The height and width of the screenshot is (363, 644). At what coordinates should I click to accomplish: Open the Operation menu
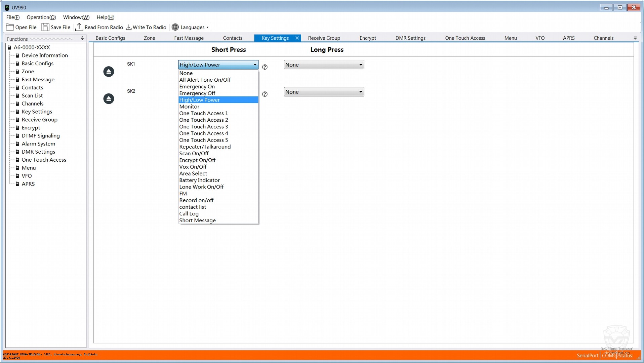[x=41, y=17]
